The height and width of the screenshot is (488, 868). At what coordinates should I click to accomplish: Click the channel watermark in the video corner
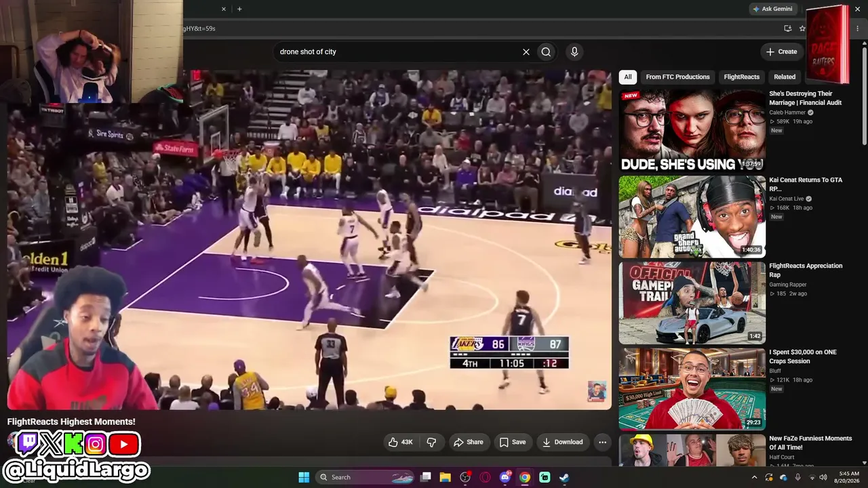click(x=597, y=391)
